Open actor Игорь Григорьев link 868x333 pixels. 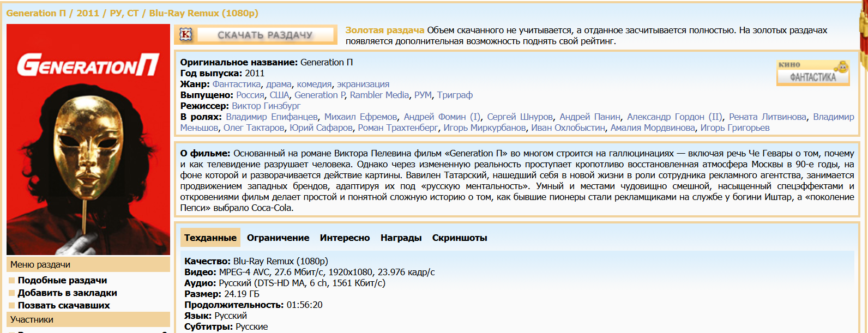735,128
